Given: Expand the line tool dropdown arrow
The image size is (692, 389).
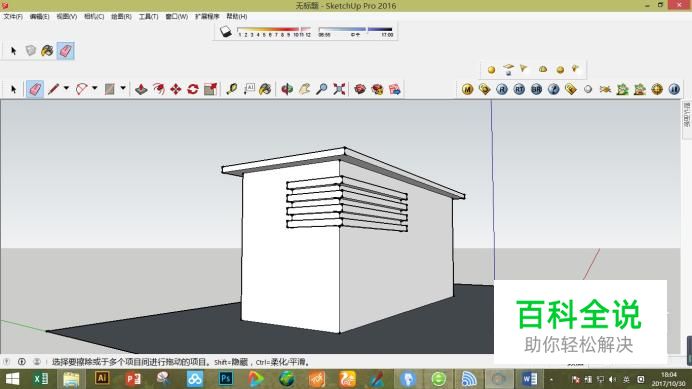Looking at the screenshot, I should (x=66, y=88).
